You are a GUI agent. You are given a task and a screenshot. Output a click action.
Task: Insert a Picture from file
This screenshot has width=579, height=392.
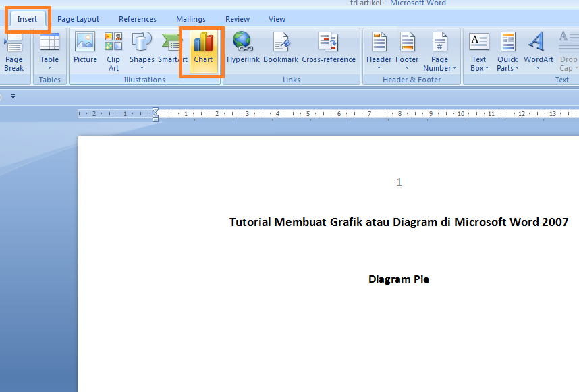click(x=85, y=49)
